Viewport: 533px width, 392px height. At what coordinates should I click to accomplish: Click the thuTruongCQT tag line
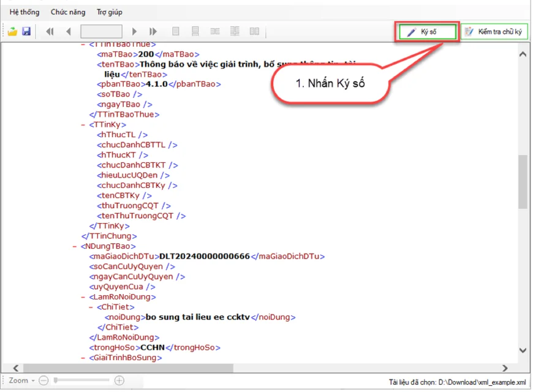point(134,206)
